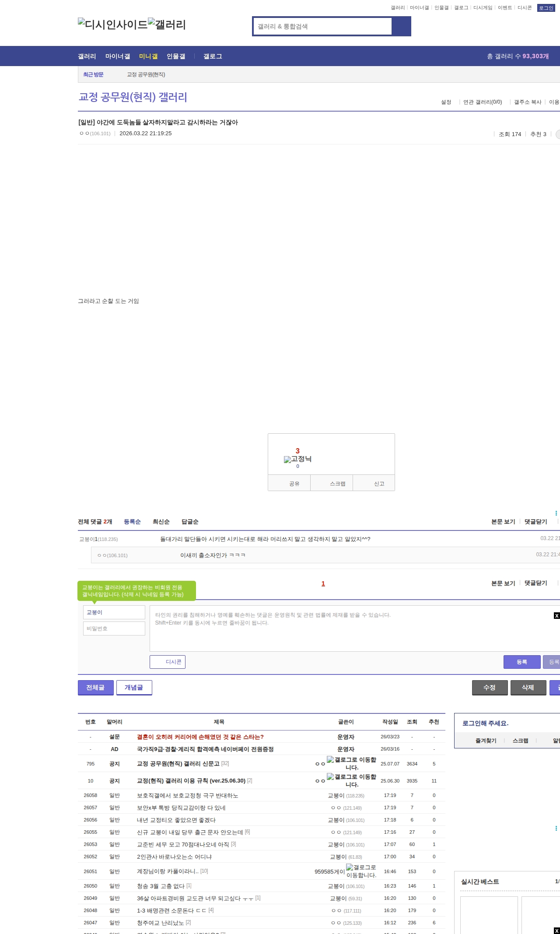This screenshot has height=934, width=560.
Task: Click the 고정닉 recommend icon
Action: (x=297, y=459)
